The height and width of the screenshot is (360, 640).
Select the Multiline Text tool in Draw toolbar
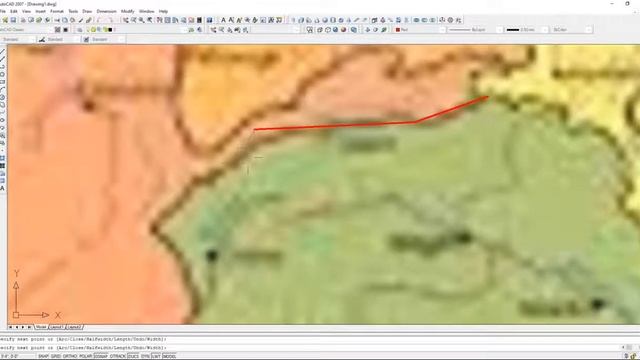3,188
